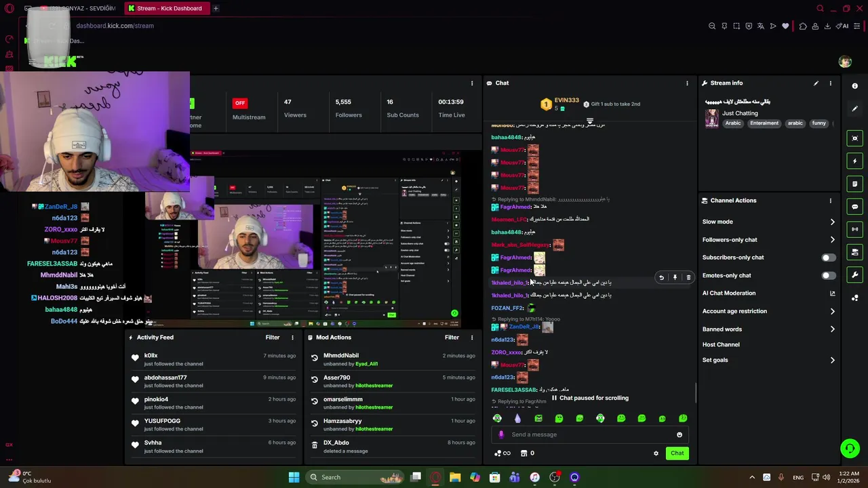
Task: Click the ENG language indicator
Action: pos(798,477)
